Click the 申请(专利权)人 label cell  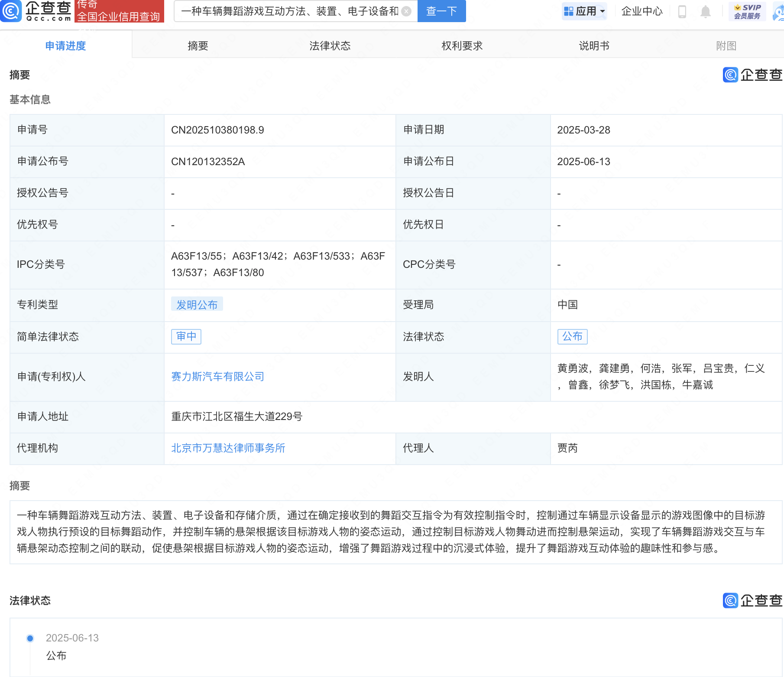pyautogui.click(x=87, y=377)
